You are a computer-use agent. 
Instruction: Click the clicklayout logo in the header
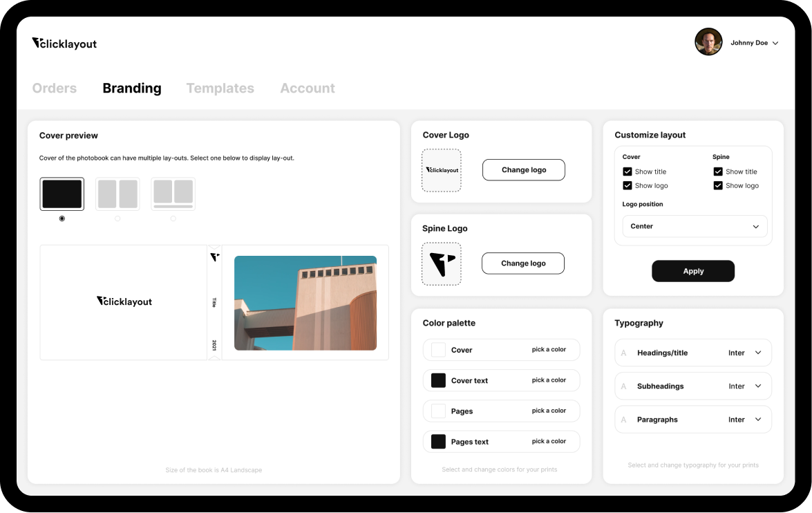(x=64, y=43)
